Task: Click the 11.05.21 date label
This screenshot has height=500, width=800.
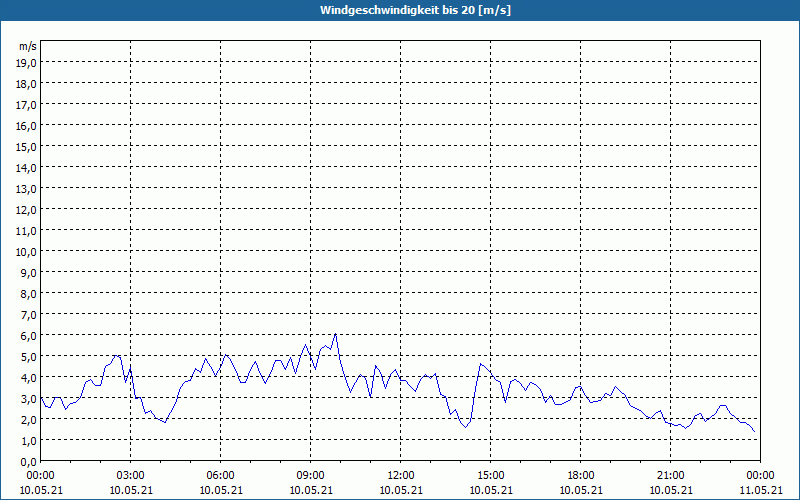Action: 761,490
